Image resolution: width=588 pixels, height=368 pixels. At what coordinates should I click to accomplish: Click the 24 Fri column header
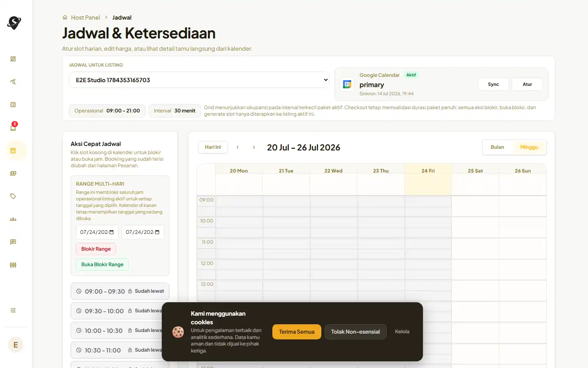click(x=428, y=171)
